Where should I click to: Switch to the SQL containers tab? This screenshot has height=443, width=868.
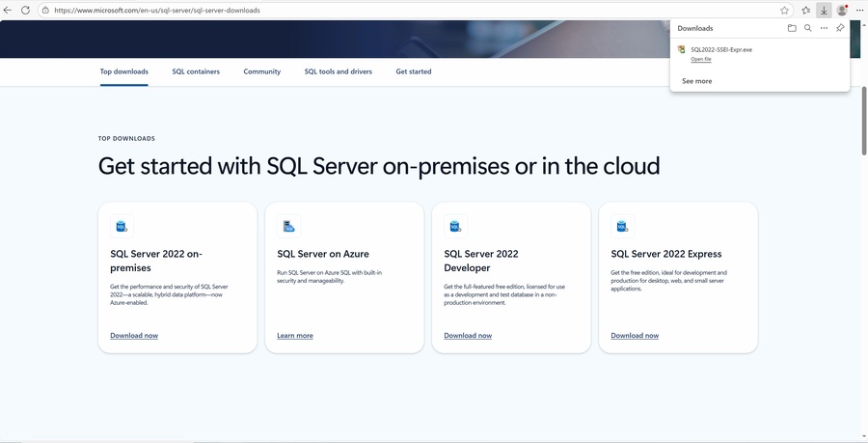(196, 71)
